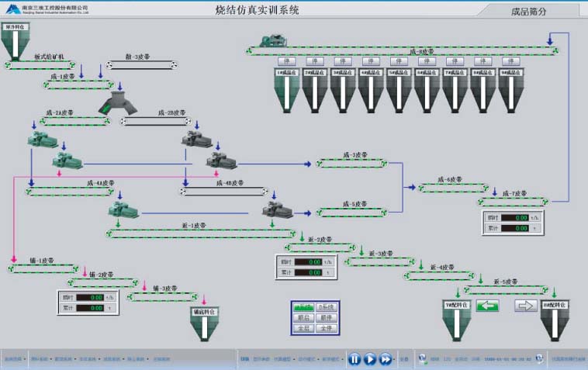This screenshot has height=370, width=588.
Task: Click the green left arrow button
Action: [x=487, y=306]
